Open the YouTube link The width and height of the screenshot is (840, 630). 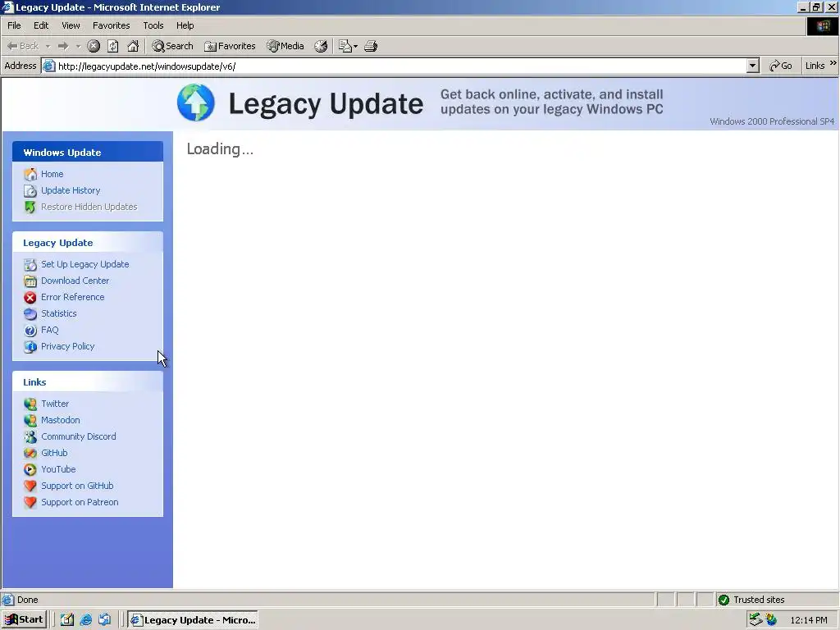point(58,469)
